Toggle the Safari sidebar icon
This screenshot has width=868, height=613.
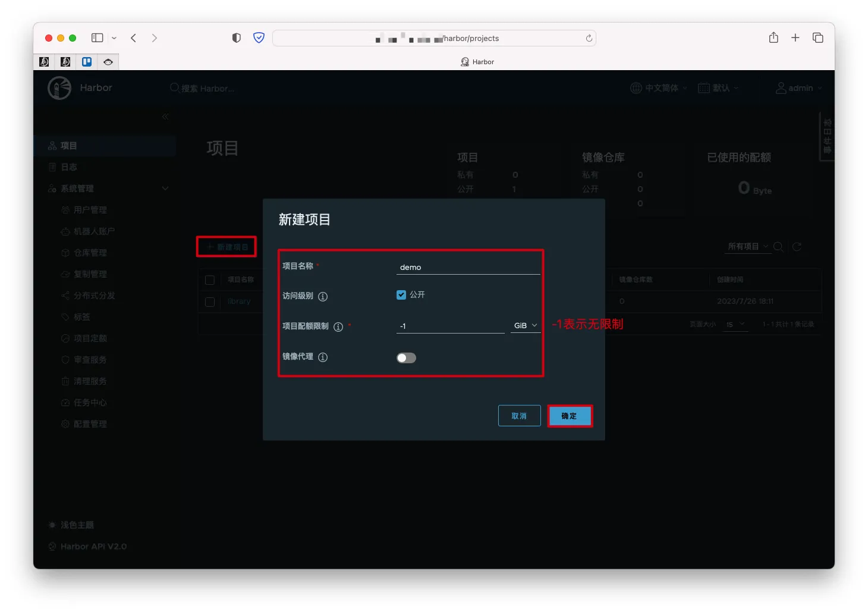click(97, 38)
